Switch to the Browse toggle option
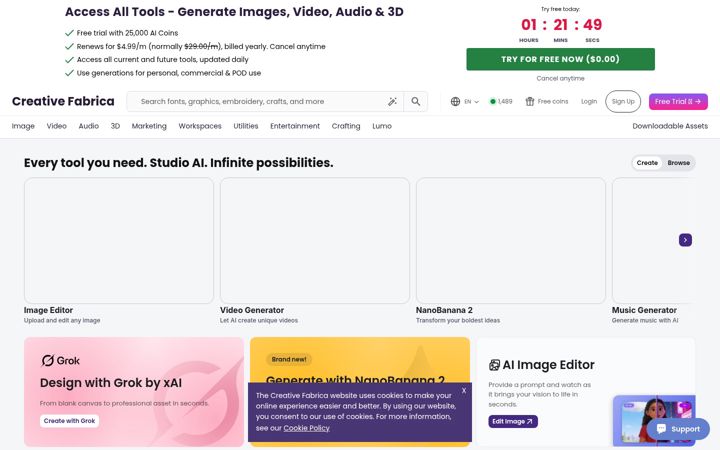Image resolution: width=720 pixels, height=450 pixels. (678, 163)
